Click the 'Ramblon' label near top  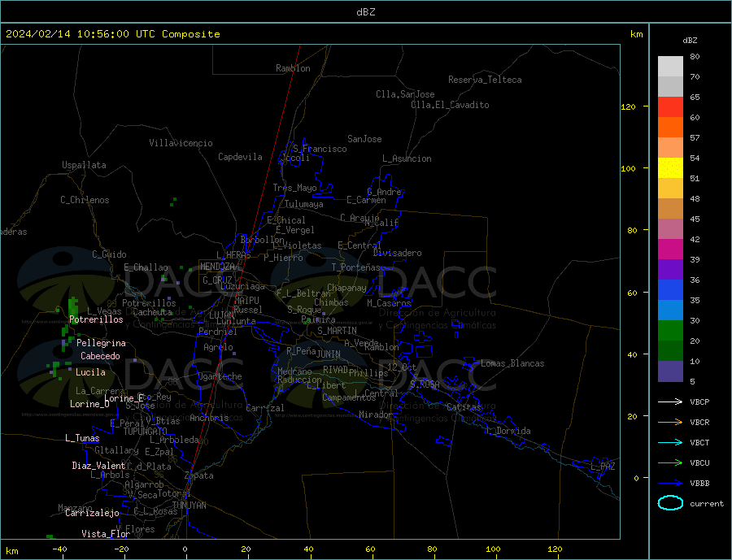(293, 68)
